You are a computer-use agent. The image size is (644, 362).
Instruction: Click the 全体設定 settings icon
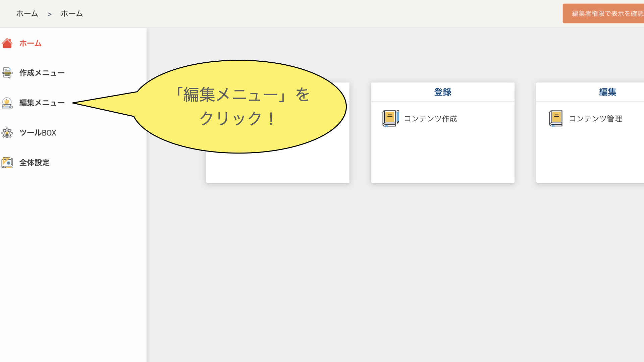7,163
